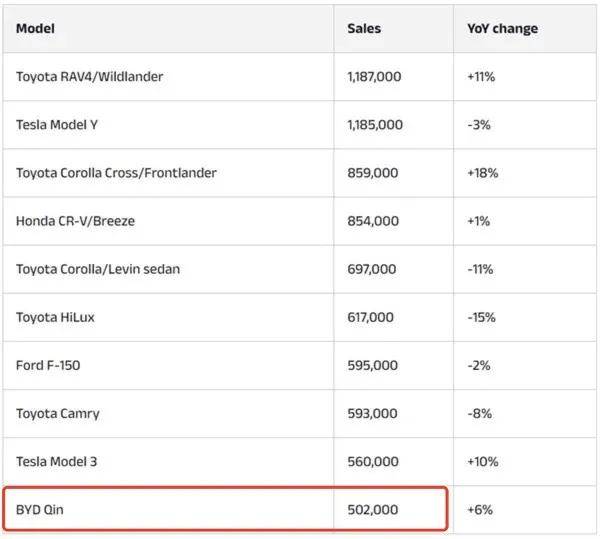Click the Tesla Model 3 cell
The height and width of the screenshot is (539, 600).
57,461
